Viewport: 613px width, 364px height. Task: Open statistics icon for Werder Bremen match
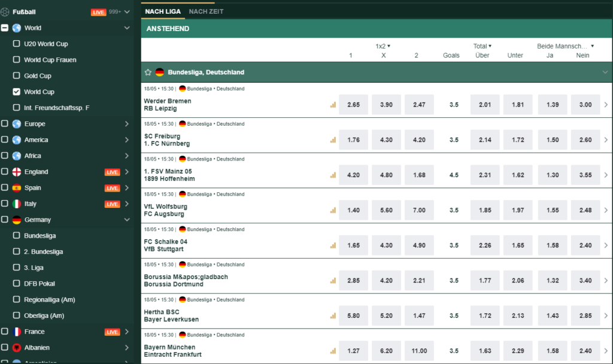point(333,105)
